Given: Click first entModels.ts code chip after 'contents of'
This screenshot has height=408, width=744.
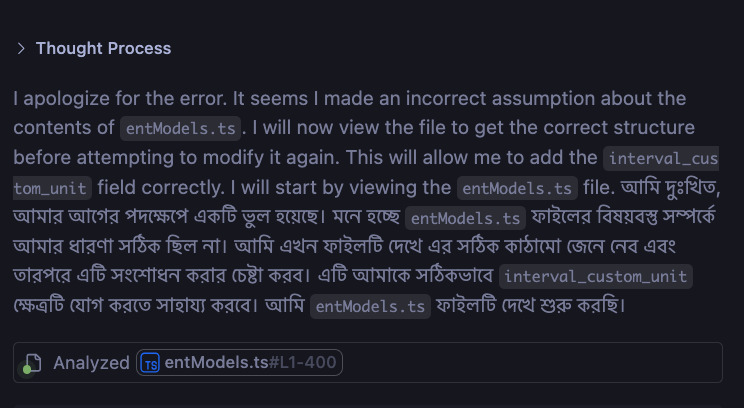Looking at the screenshot, I should pyautogui.click(x=181, y=128).
